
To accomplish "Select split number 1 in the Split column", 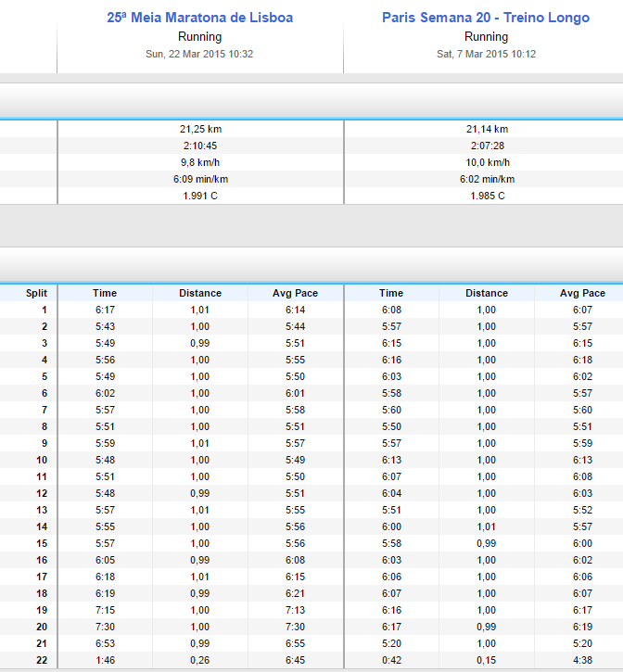I will tap(44, 310).
